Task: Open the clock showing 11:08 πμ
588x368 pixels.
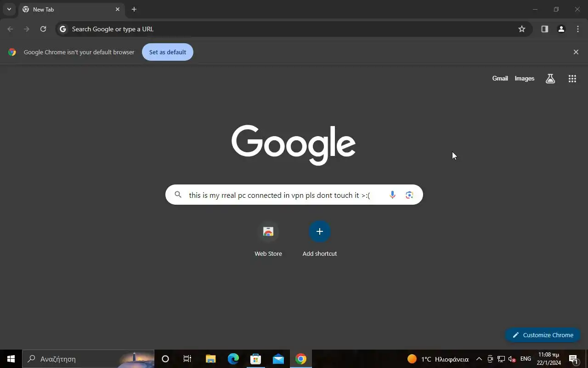Action: pos(549,359)
